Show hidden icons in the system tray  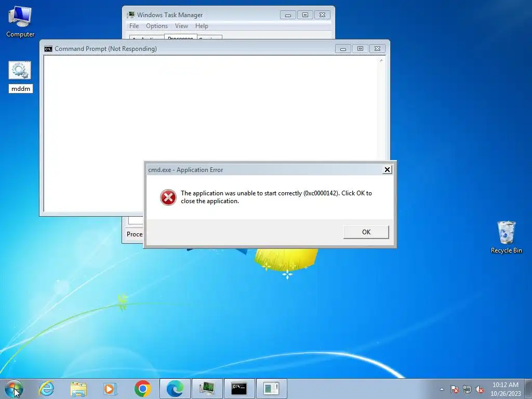(442, 389)
